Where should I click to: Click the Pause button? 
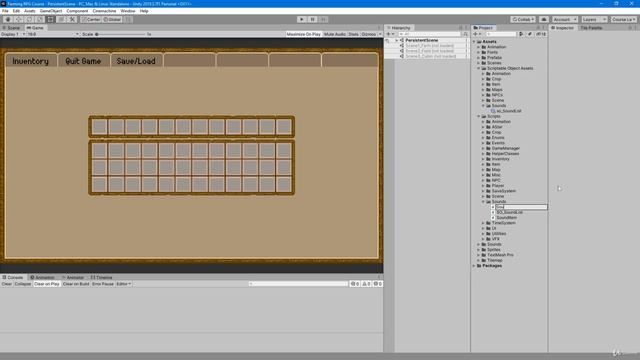pyautogui.click(x=312, y=19)
